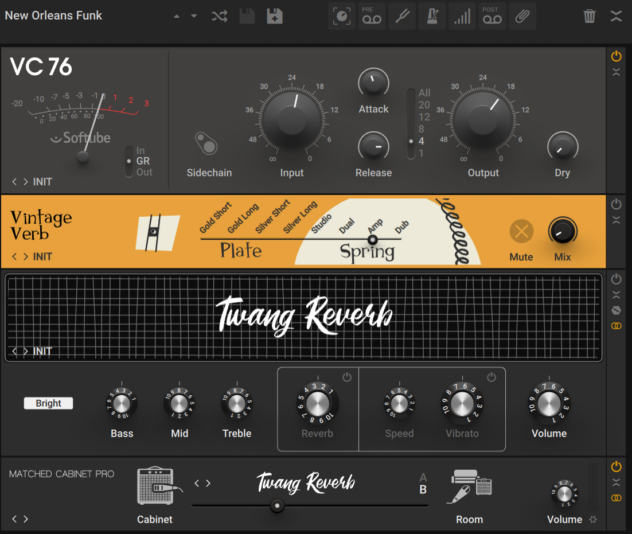Open the metronome
The width and height of the screenshot is (632, 534).
(x=430, y=16)
